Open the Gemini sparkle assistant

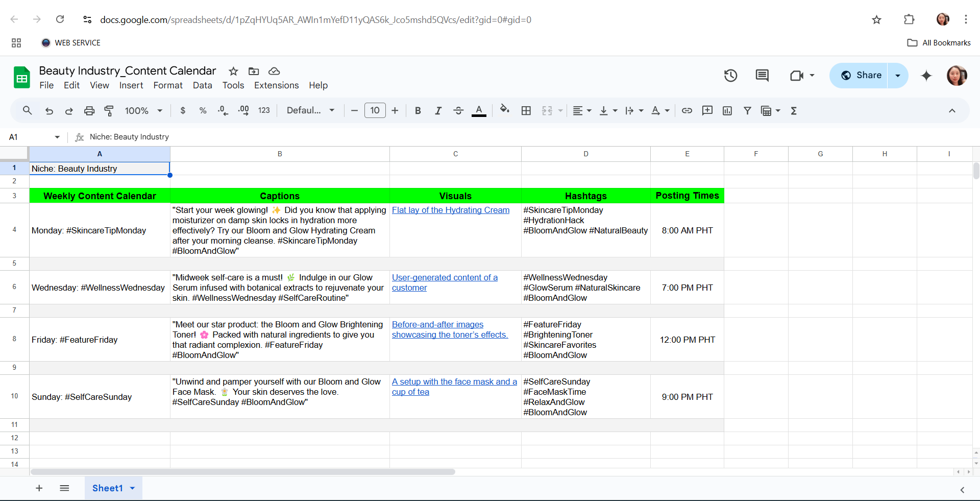[x=926, y=76]
